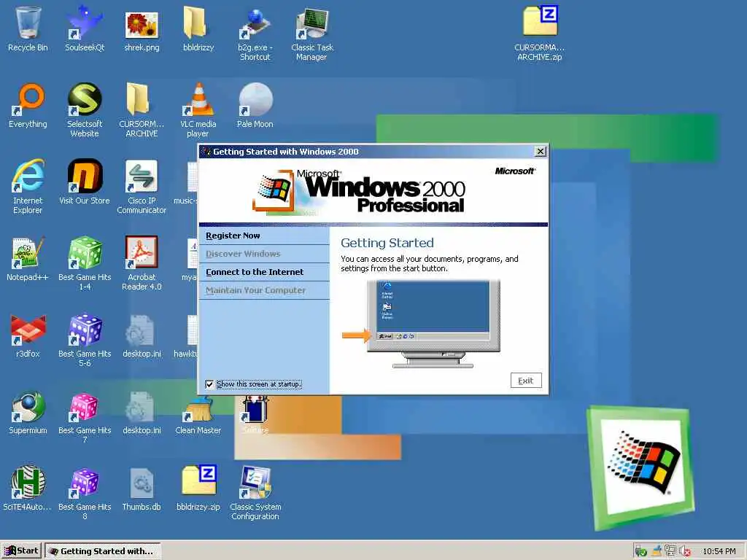Close the Getting Started window
747x560 pixels.
pos(541,152)
